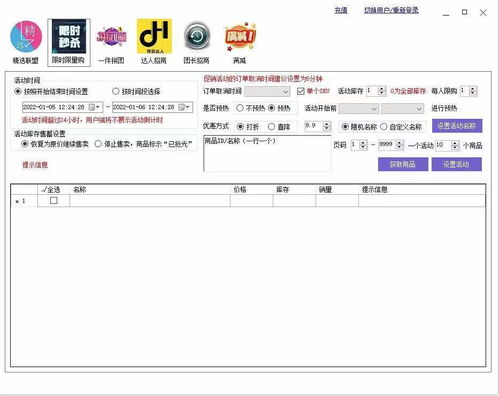The height and width of the screenshot is (396, 499).
Task: Click the 充值 recharge link
Action: point(341,10)
